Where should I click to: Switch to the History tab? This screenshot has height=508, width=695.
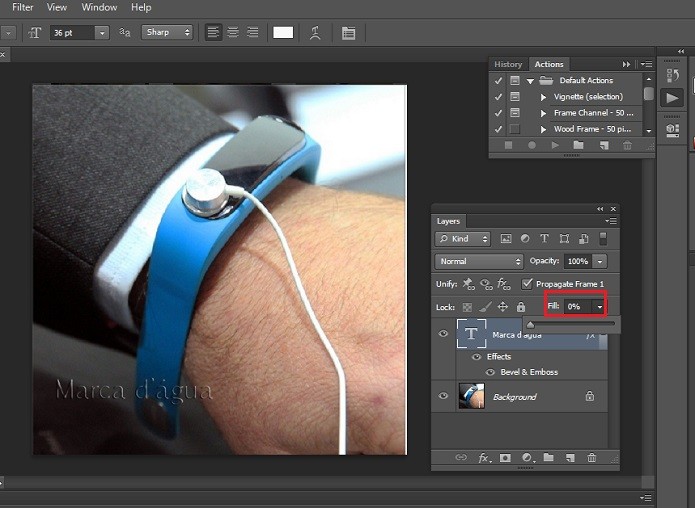[508, 64]
